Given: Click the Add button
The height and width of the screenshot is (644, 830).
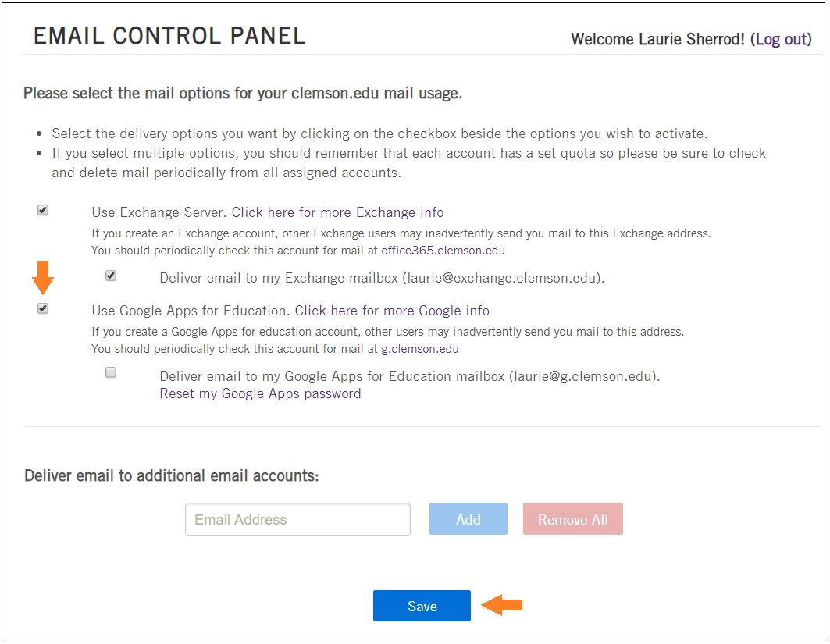Looking at the screenshot, I should point(468,519).
